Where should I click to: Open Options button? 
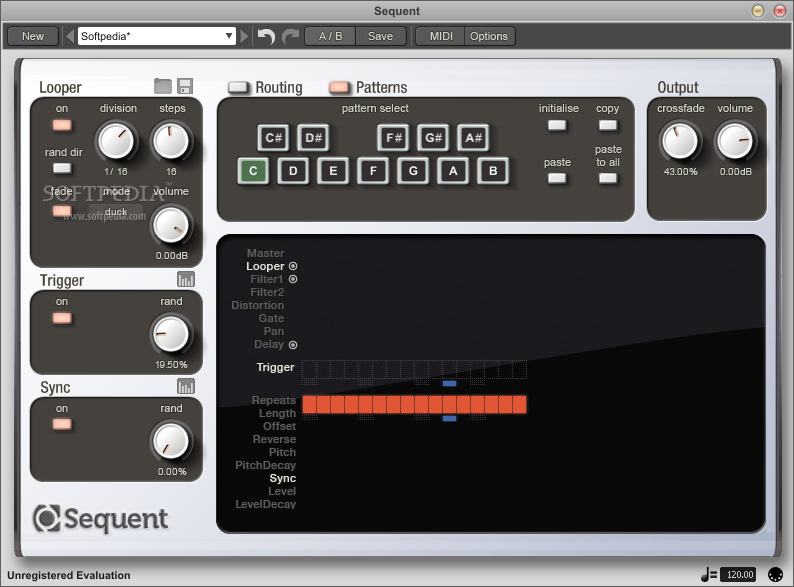tap(489, 36)
